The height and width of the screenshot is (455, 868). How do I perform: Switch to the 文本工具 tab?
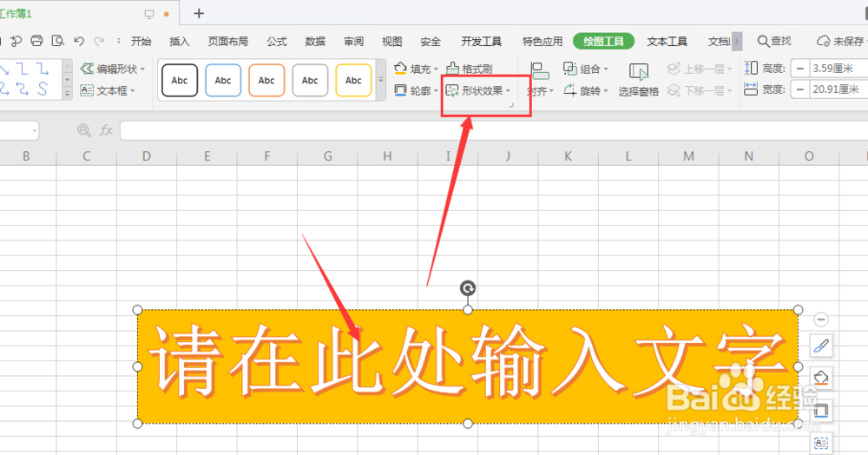click(x=667, y=41)
